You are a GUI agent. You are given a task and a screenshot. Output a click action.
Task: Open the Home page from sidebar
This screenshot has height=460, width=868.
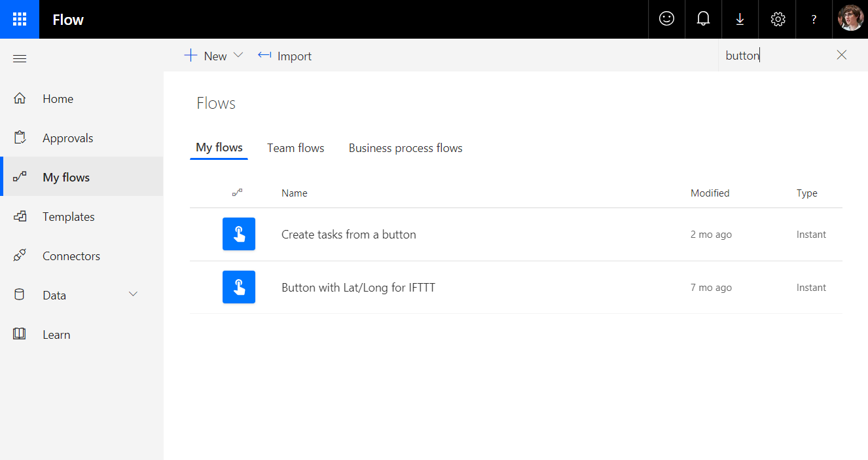pyautogui.click(x=58, y=98)
